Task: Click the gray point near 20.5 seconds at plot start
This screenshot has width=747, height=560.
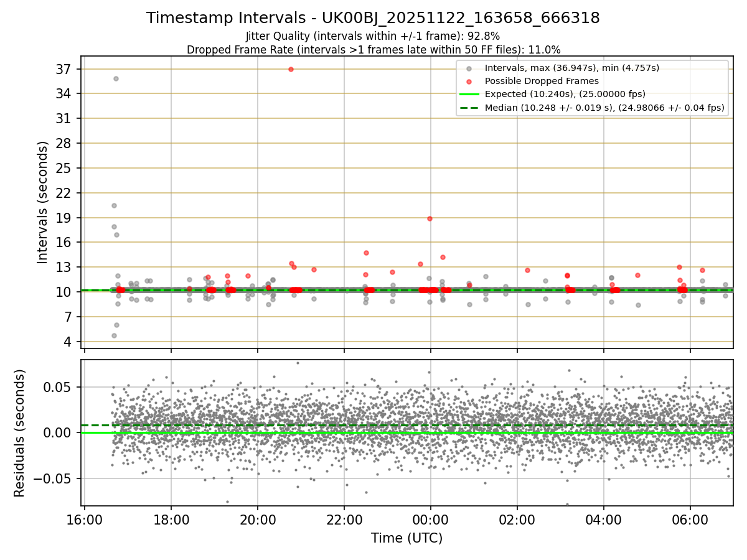Action: tap(114, 205)
